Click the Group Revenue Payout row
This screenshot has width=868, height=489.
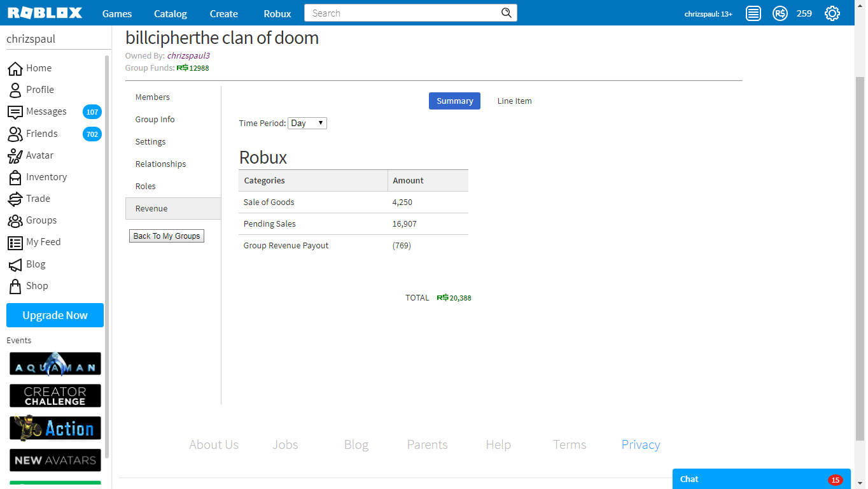(x=353, y=246)
